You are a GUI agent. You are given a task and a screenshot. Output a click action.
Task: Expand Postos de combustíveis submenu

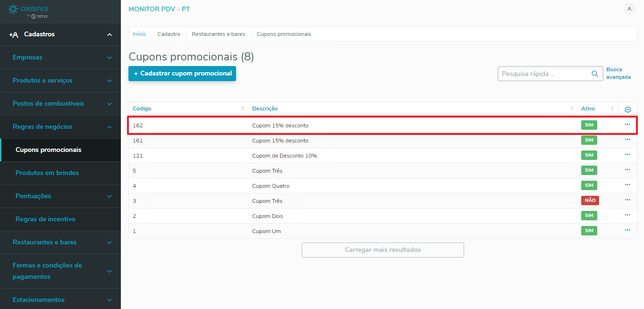click(x=109, y=104)
